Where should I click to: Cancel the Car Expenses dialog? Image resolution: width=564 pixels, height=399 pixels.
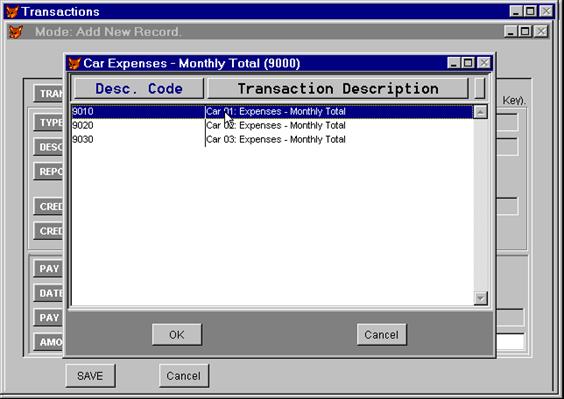pyautogui.click(x=382, y=335)
